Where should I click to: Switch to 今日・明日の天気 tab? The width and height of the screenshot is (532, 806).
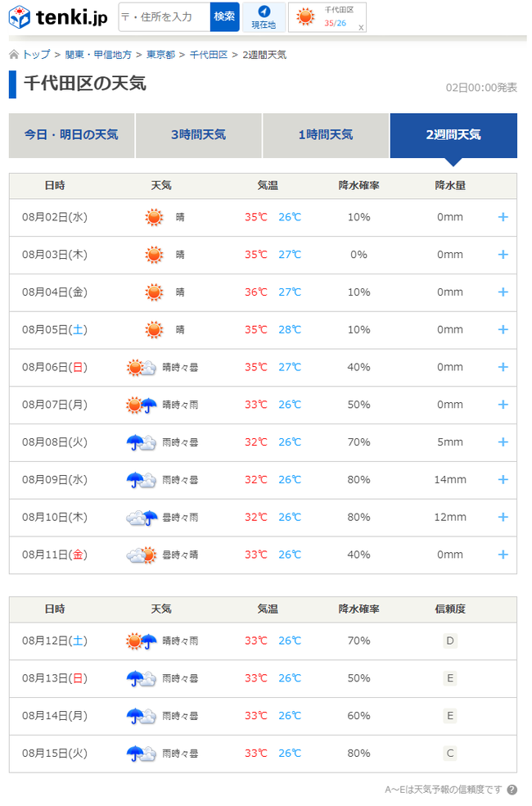71,135
